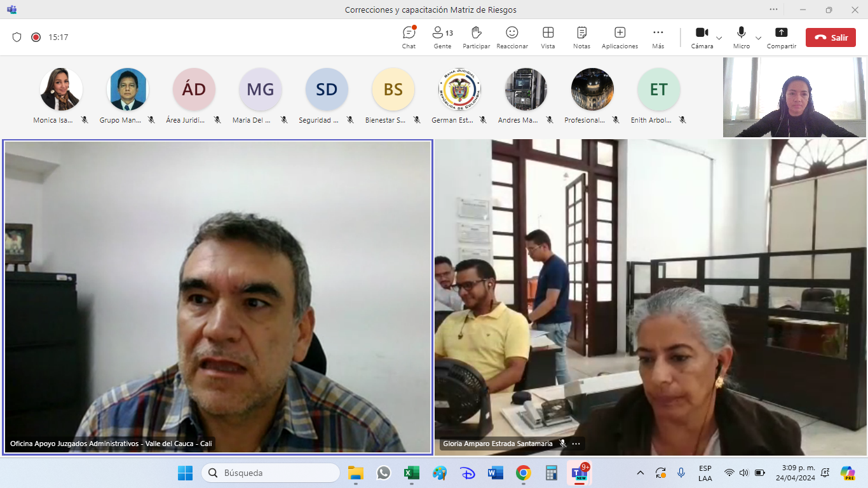
Task: Show the Gente participants list
Action: click(x=442, y=37)
